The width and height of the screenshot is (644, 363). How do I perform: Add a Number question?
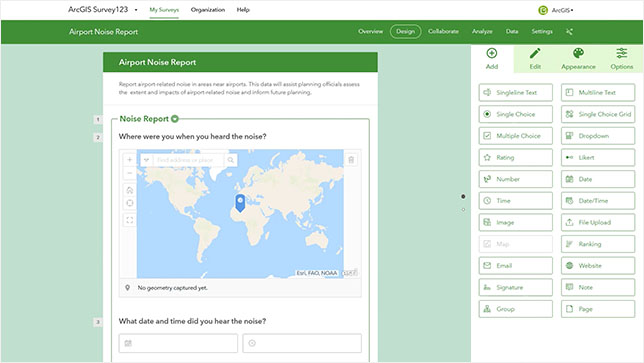coord(515,179)
